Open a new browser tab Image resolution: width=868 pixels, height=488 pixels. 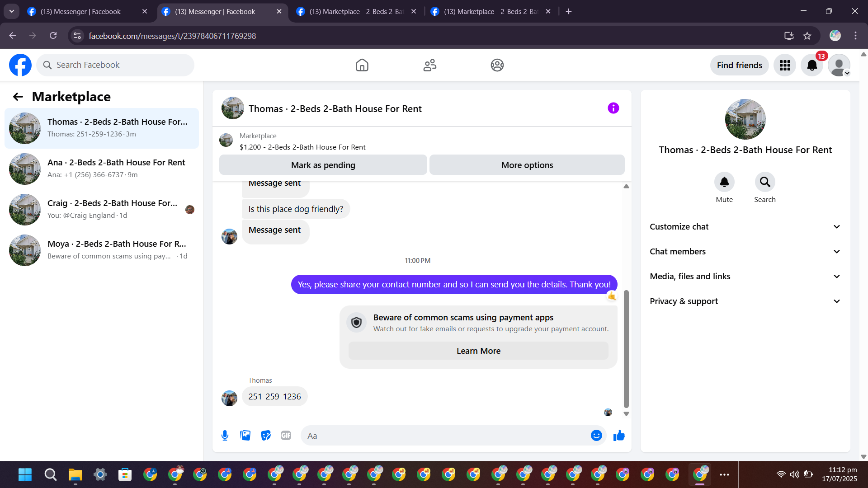[569, 12]
